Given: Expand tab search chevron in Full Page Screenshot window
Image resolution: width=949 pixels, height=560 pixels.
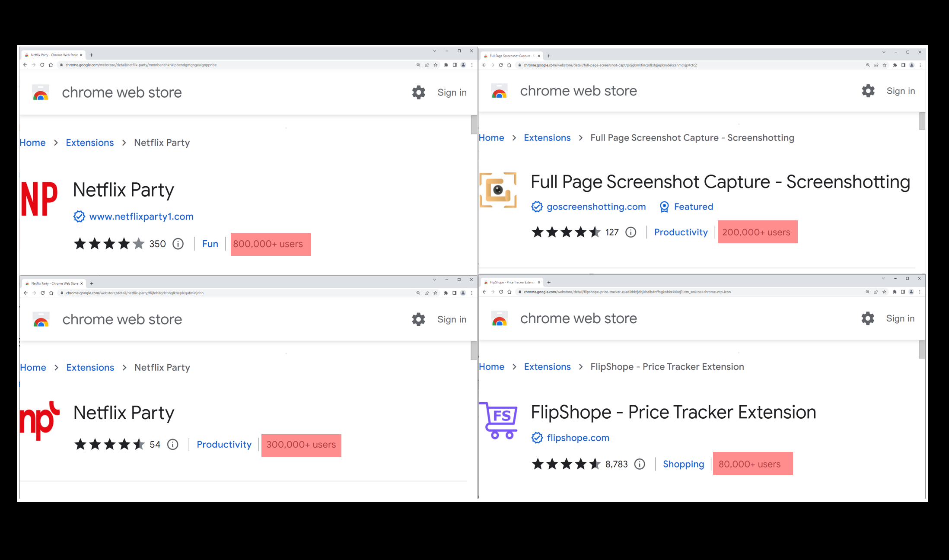Looking at the screenshot, I should point(884,52).
